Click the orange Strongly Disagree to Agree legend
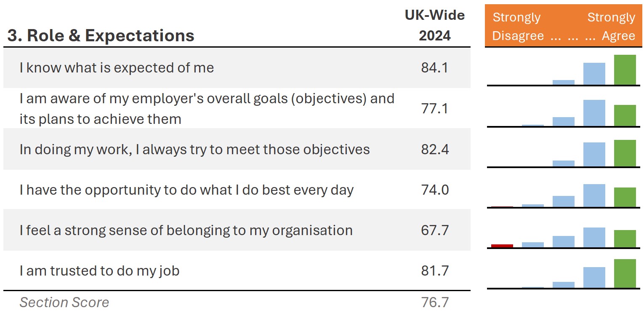 564,26
